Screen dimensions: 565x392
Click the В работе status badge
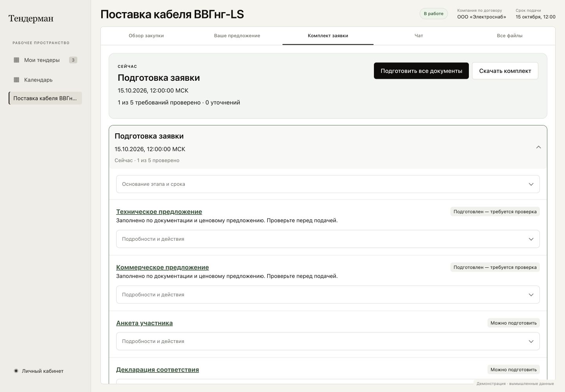(x=434, y=14)
